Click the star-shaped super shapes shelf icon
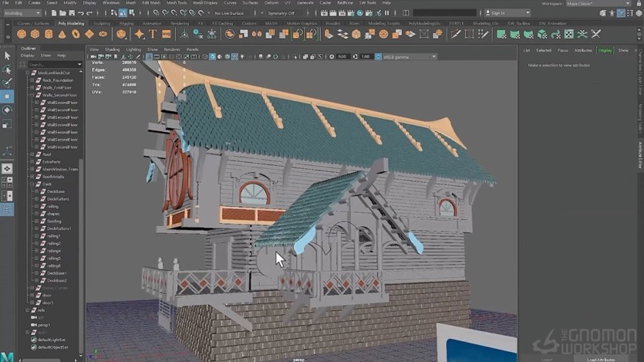This screenshot has height=362, width=644. coord(140,34)
